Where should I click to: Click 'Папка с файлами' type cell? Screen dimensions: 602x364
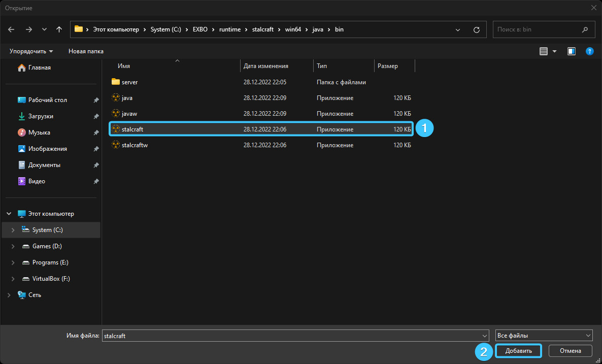[x=341, y=82]
